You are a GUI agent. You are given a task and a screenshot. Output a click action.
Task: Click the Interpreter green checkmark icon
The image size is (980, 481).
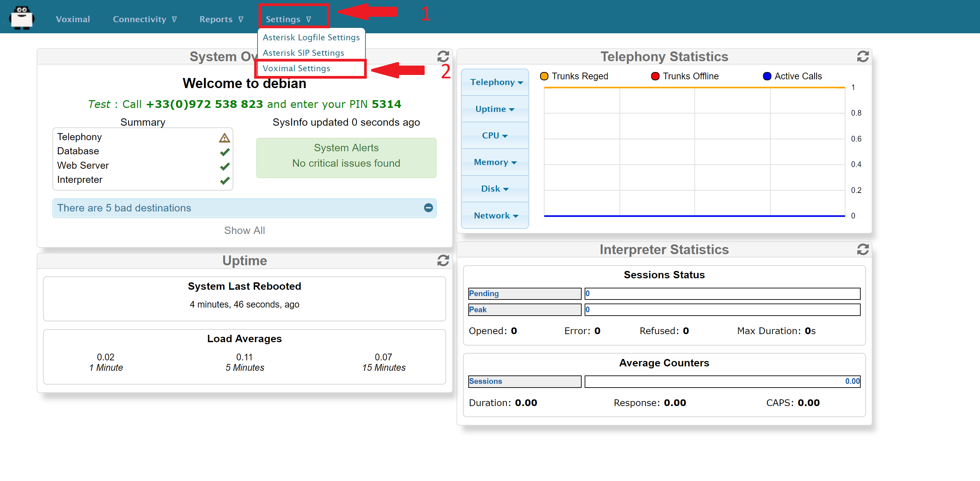click(225, 180)
